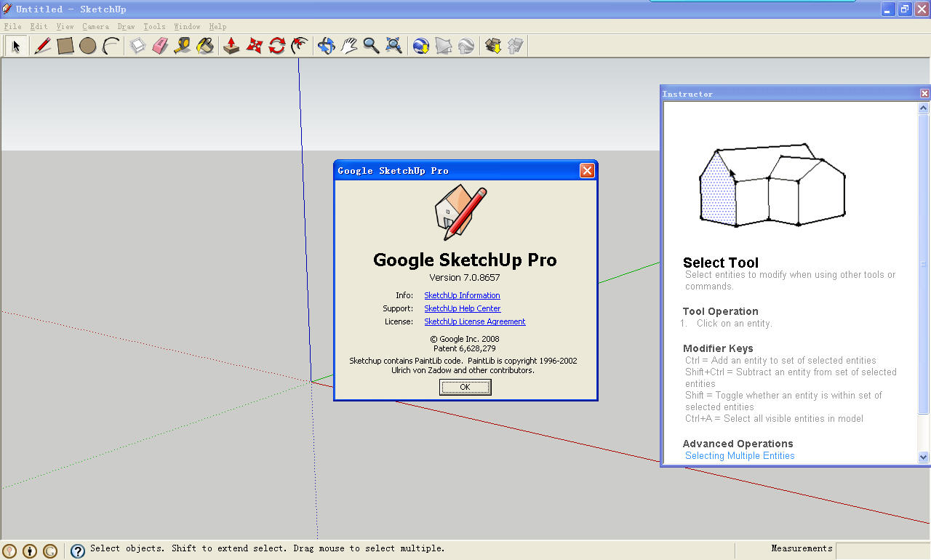Click the help question mark in status bar
Screen dimensions: 931x560
78,551
